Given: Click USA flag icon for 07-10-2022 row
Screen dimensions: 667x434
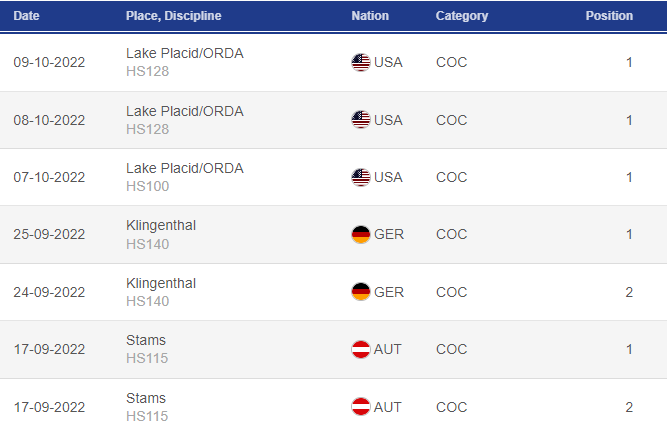Looking at the screenshot, I should click(361, 177).
